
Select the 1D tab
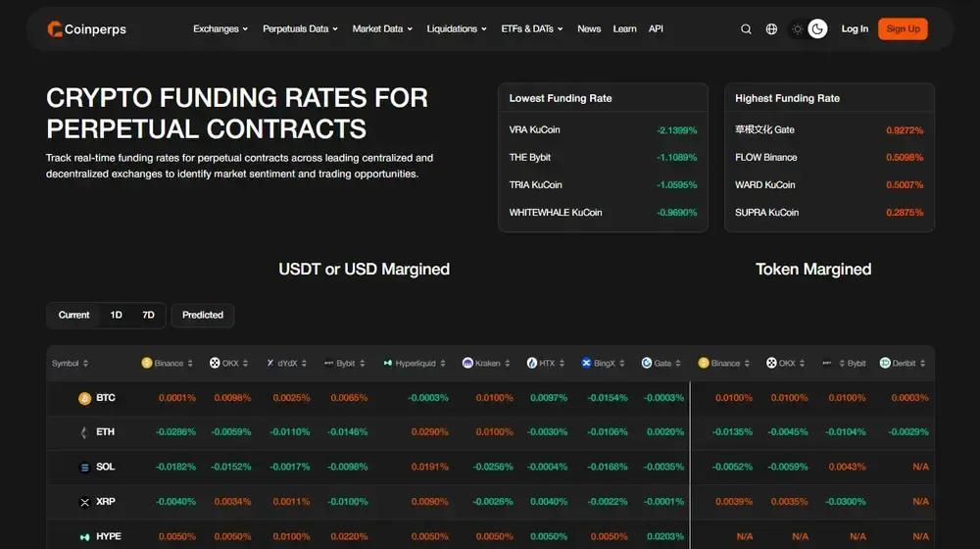pyautogui.click(x=117, y=315)
